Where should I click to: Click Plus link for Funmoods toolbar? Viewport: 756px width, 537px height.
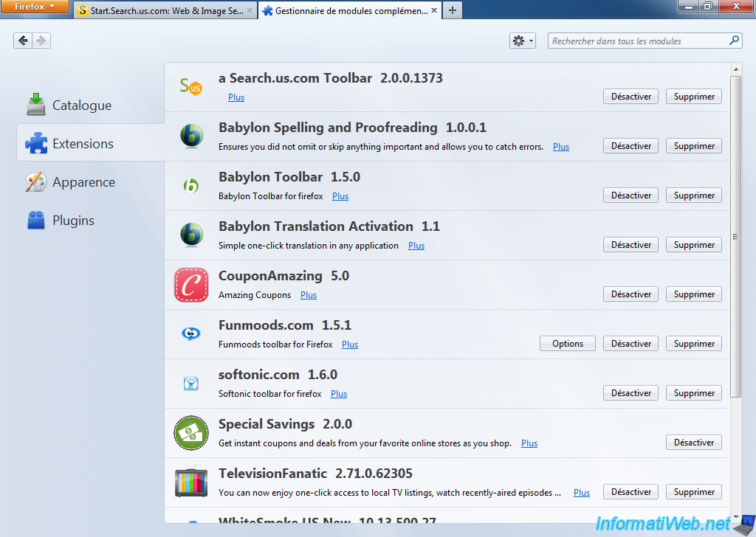(349, 344)
